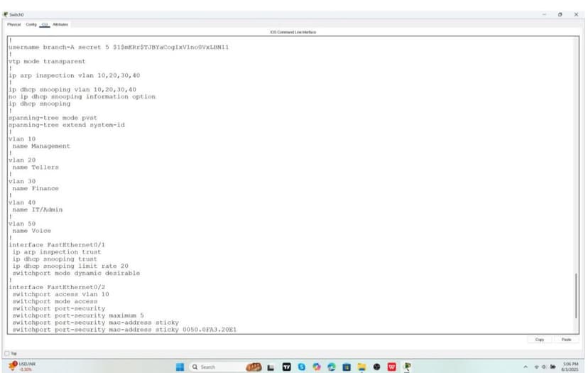The image size is (588, 373).
Task: Open Microsoft Store from taskbar
Action: [347, 367]
